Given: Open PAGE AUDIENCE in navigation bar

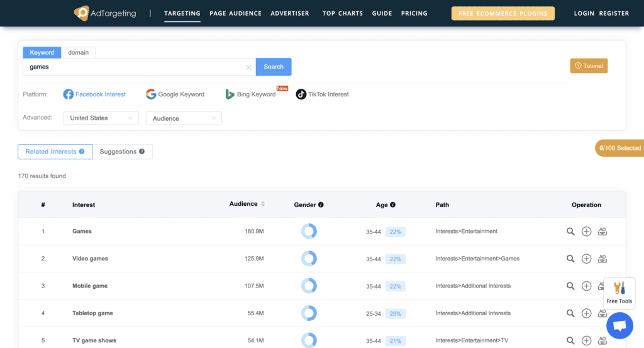Looking at the screenshot, I should point(235,14).
